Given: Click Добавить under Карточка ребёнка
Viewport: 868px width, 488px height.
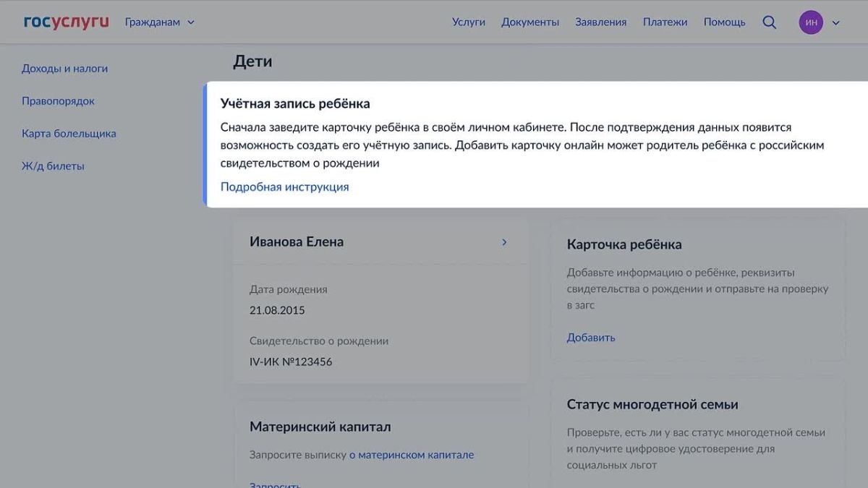Looking at the screenshot, I should pyautogui.click(x=591, y=338).
